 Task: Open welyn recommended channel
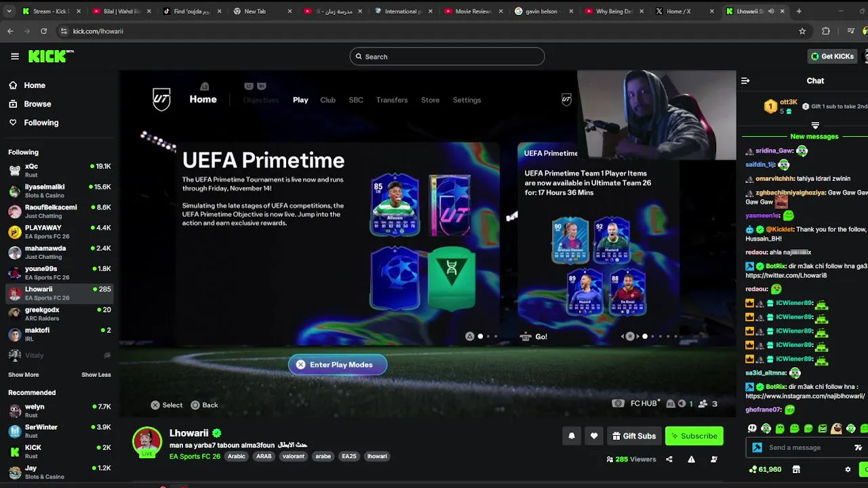(x=60, y=411)
